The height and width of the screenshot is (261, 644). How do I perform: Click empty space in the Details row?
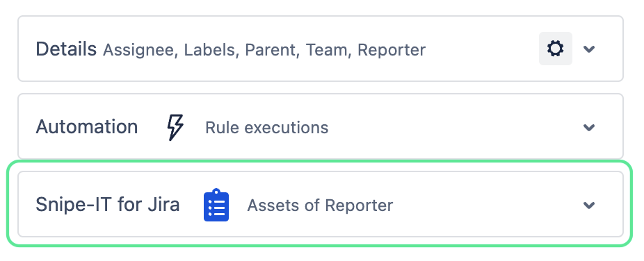pyautogui.click(x=481, y=49)
